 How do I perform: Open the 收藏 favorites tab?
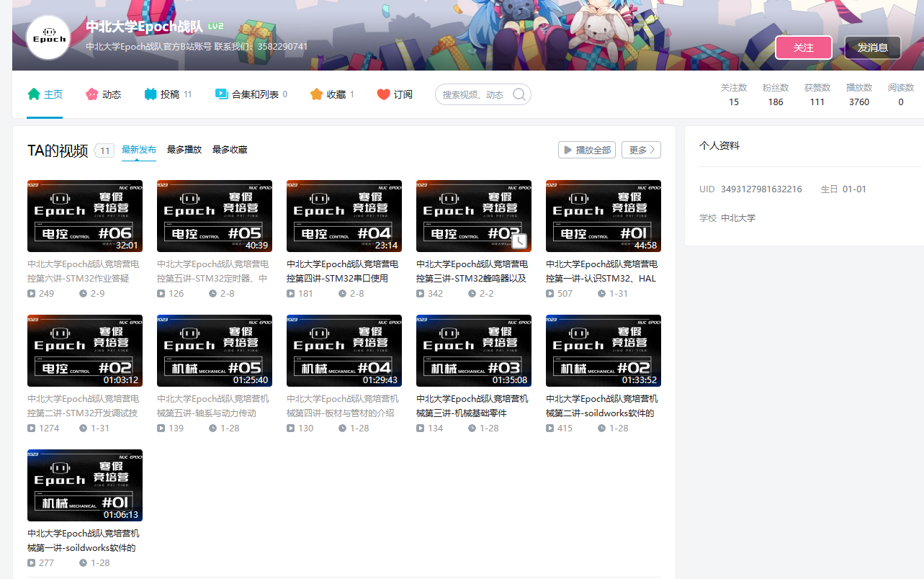(x=331, y=94)
